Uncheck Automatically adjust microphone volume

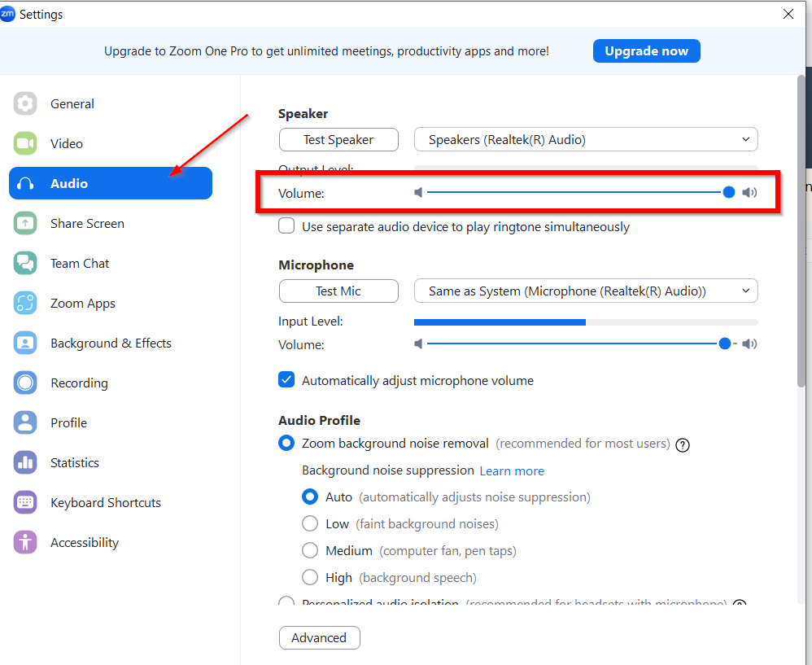pyautogui.click(x=286, y=380)
